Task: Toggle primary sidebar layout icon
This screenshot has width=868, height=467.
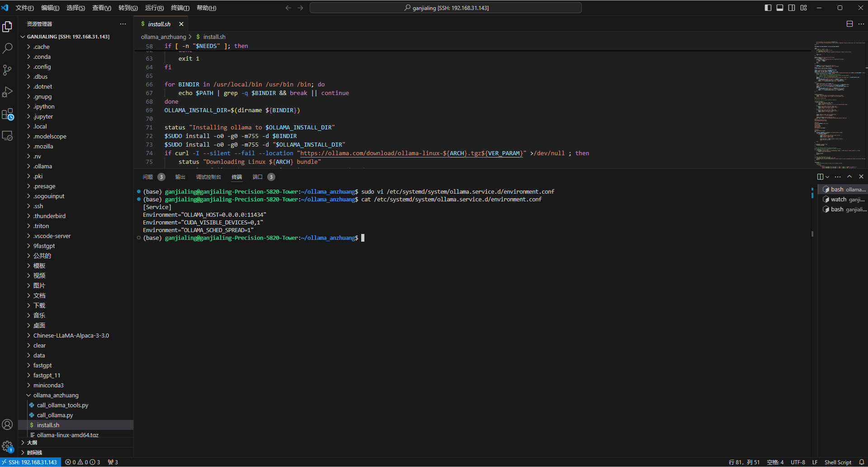Action: [768, 8]
